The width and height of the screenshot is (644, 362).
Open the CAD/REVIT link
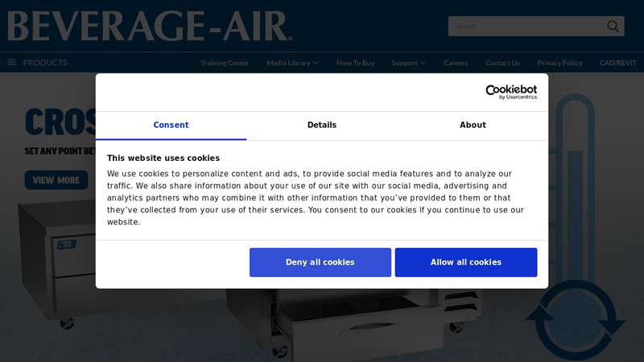[617, 63]
